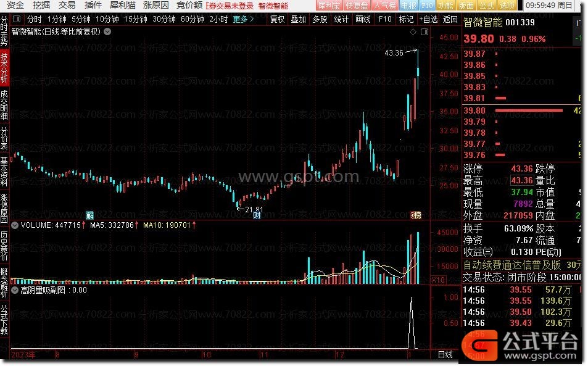Click the 财 marker below the 21.81 low
This screenshot has width=588, height=366.
[257, 215]
